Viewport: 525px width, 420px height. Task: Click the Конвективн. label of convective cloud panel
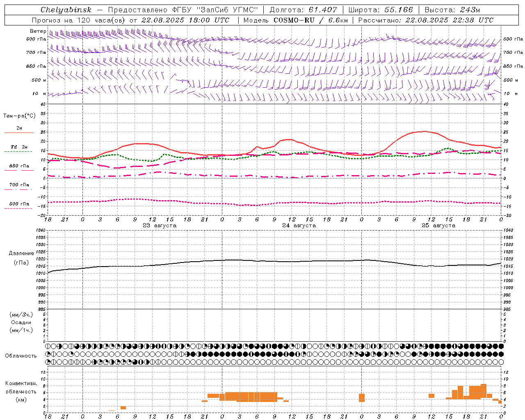coord(21,383)
